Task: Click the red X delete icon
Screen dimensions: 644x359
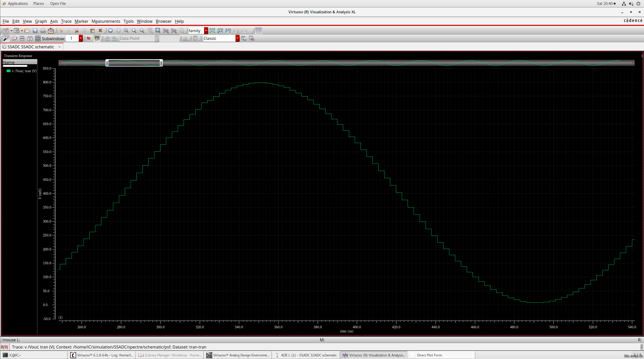Action: coord(100,31)
